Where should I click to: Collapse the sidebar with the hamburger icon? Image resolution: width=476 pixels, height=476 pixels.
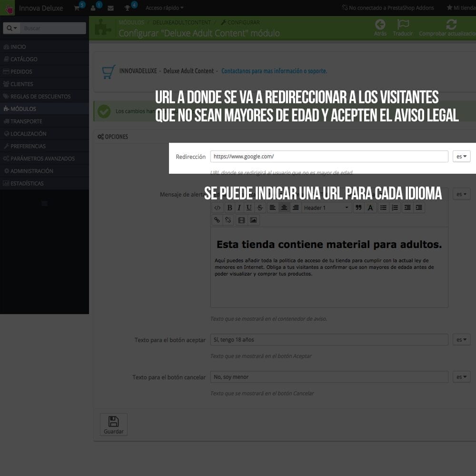pos(45,203)
